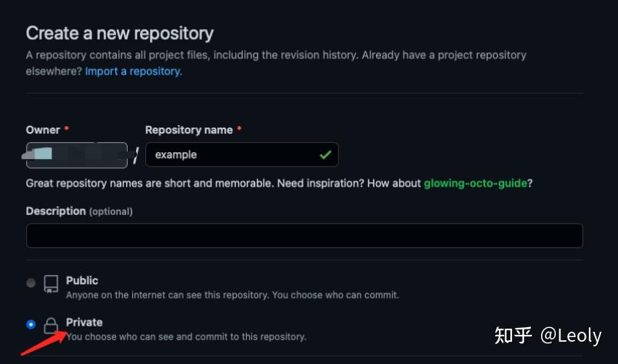
Task: Click the Public repository book icon
Action: pos(51,283)
